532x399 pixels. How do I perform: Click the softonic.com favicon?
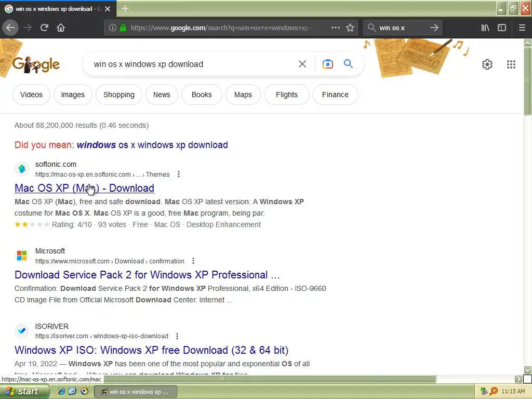tap(22, 169)
